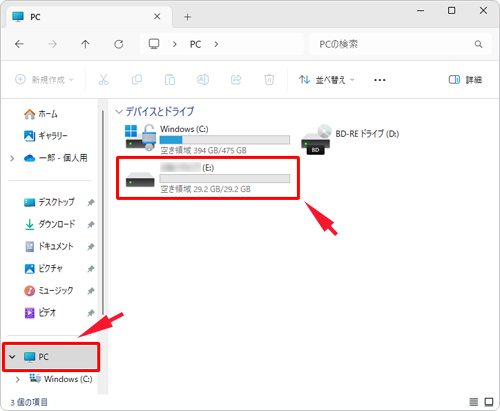The width and height of the screenshot is (500, 411).
Task: Select PC in the navigation tree
Action: 51,357
